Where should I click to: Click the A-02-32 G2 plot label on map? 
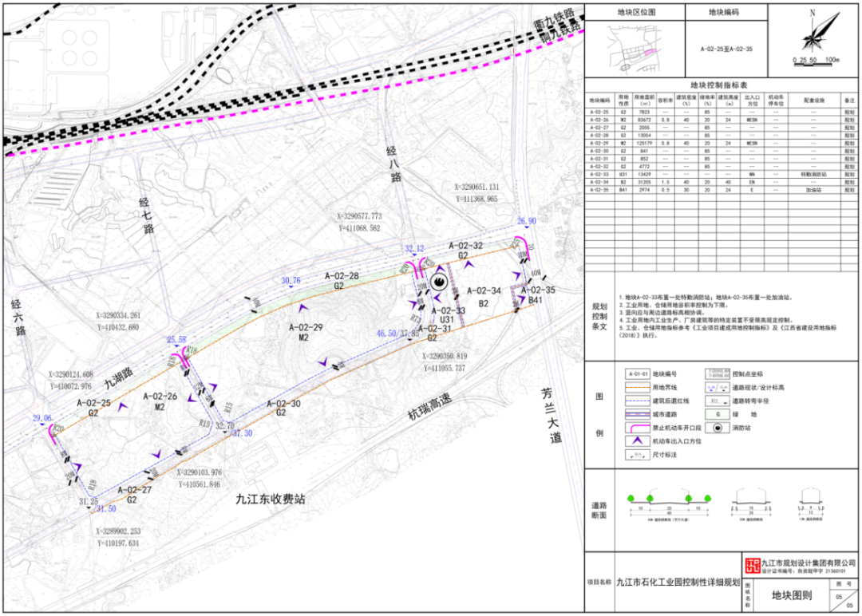pyautogui.click(x=465, y=250)
